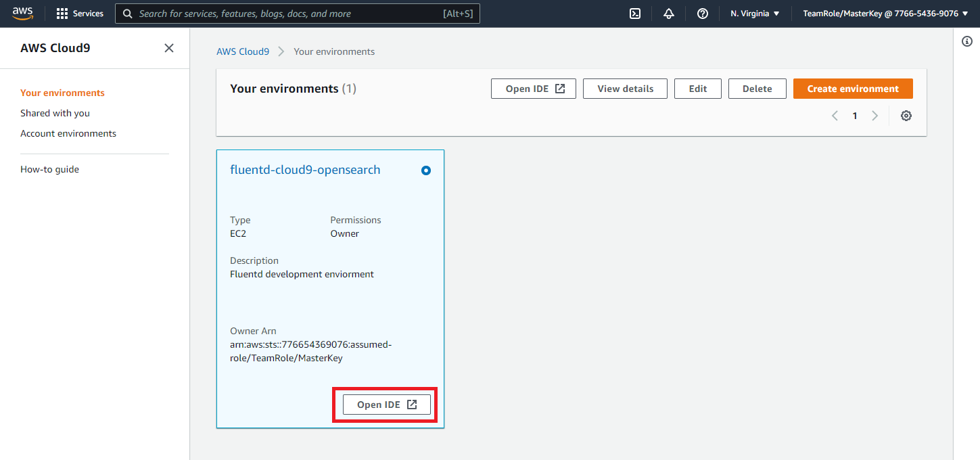Image resolution: width=980 pixels, height=460 pixels.
Task: Click the 'Your environments' breadcrumb text
Action: [334, 51]
